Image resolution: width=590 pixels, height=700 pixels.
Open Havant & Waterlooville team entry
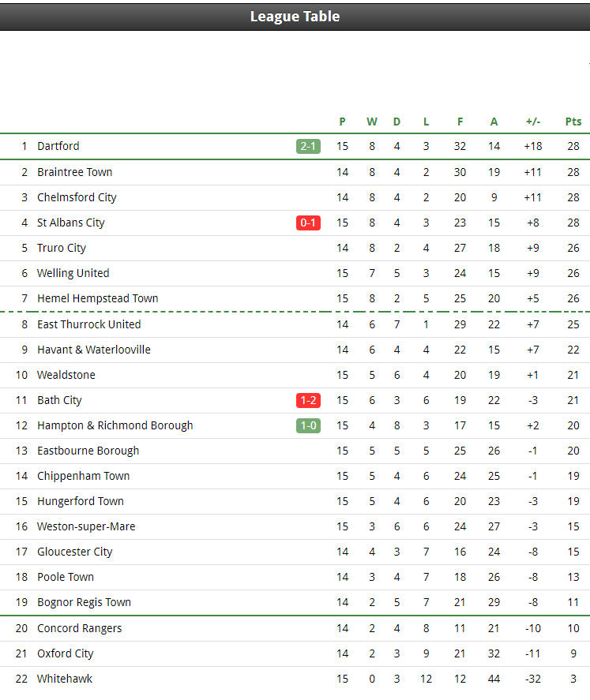[x=94, y=350]
